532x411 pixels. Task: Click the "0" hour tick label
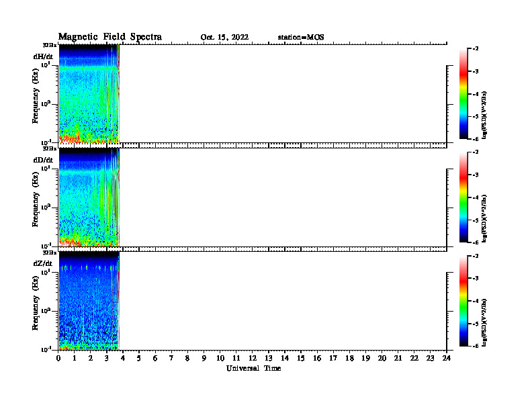58,358
